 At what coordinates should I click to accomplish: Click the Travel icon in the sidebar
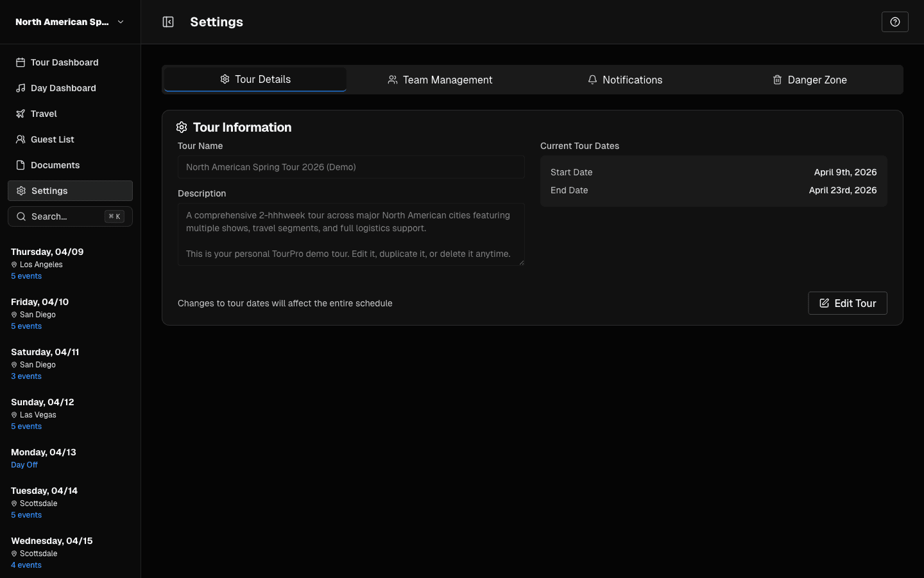pos(20,113)
